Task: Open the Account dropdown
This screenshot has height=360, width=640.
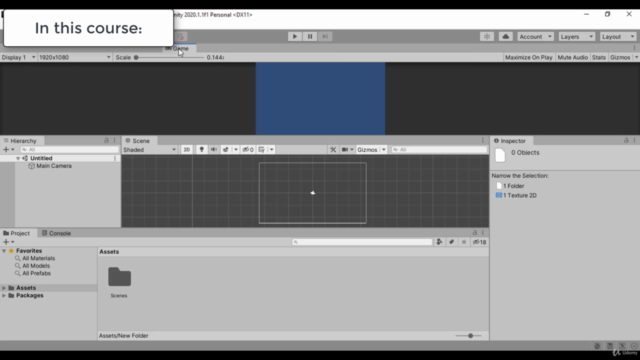Action: pos(536,37)
